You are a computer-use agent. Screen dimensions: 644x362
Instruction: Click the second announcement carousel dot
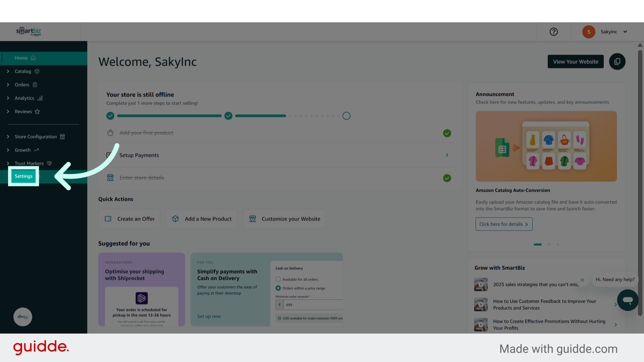tap(549, 244)
